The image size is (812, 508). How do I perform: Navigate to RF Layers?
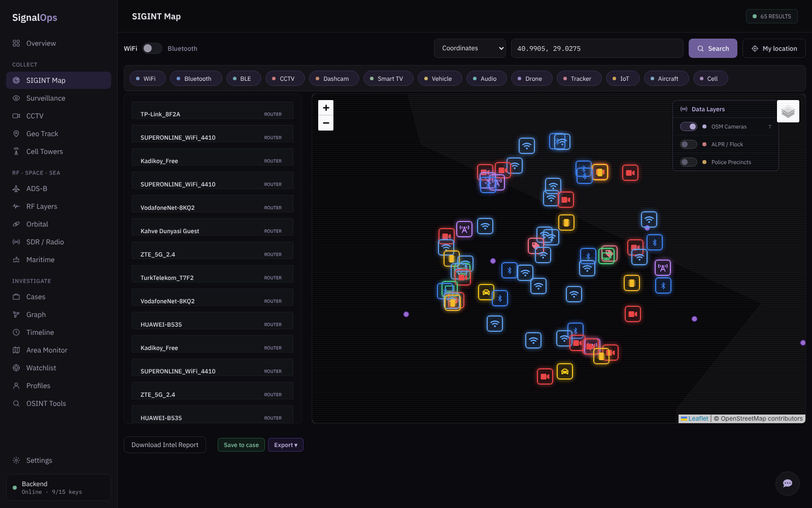tap(58, 206)
